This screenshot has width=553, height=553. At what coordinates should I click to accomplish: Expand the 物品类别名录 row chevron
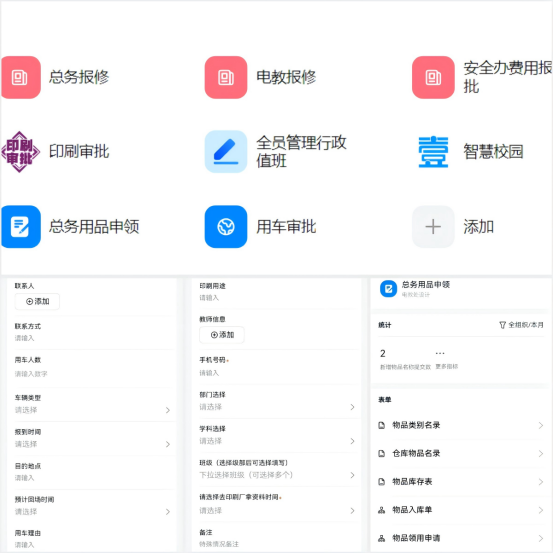(541, 425)
